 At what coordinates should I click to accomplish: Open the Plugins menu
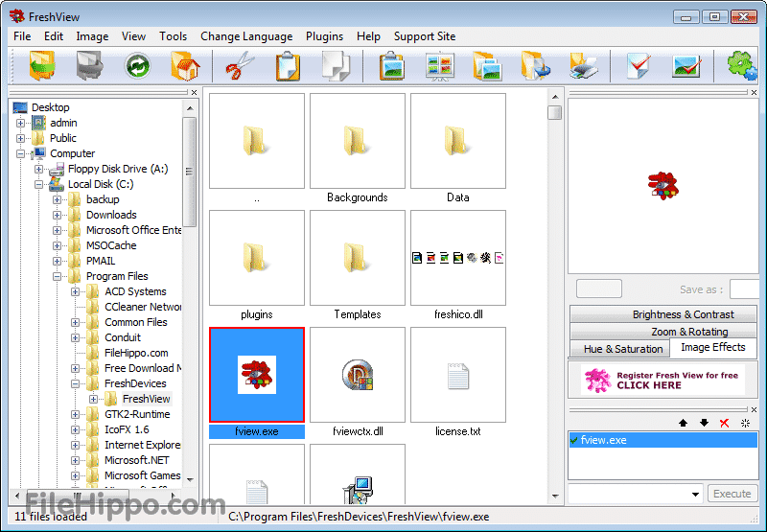pos(324,36)
